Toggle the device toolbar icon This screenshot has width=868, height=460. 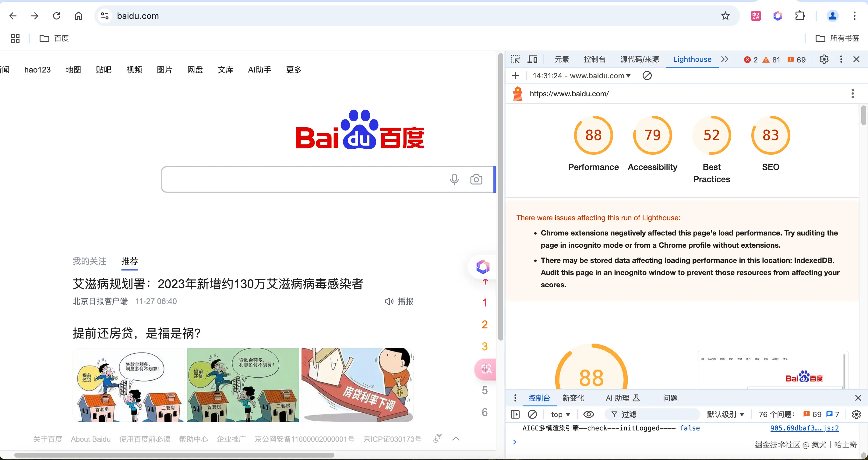click(x=532, y=59)
